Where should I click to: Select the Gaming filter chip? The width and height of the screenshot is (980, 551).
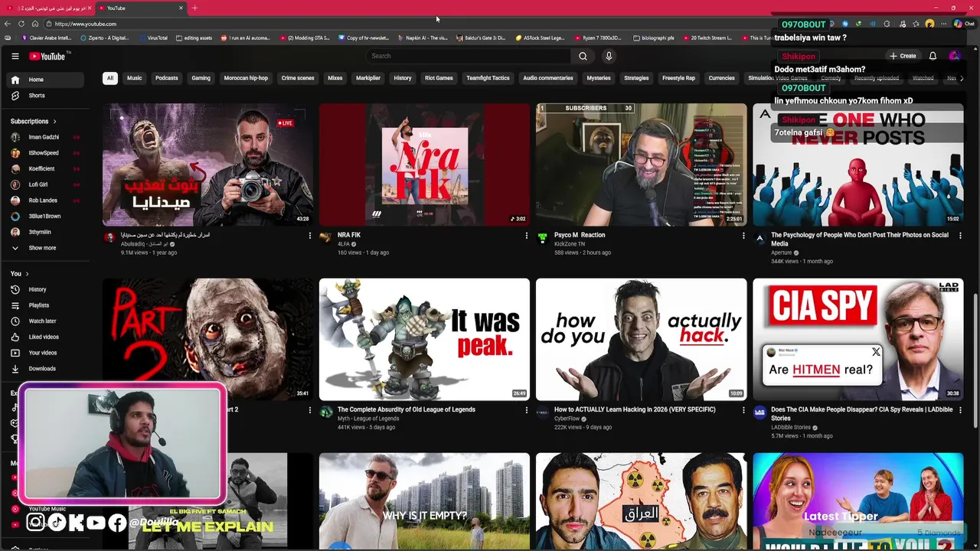(x=201, y=78)
